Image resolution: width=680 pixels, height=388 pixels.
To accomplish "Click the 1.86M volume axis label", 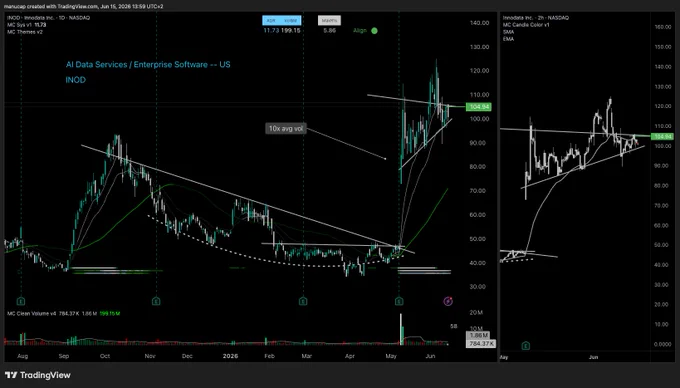I will [x=479, y=335].
